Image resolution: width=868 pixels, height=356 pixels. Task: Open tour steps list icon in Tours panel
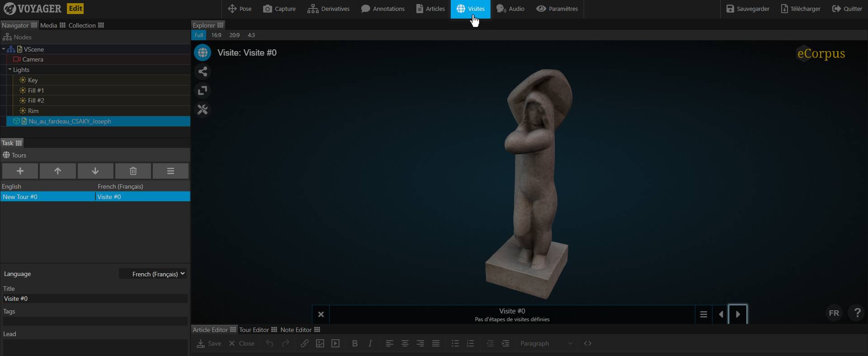pyautogui.click(x=170, y=171)
